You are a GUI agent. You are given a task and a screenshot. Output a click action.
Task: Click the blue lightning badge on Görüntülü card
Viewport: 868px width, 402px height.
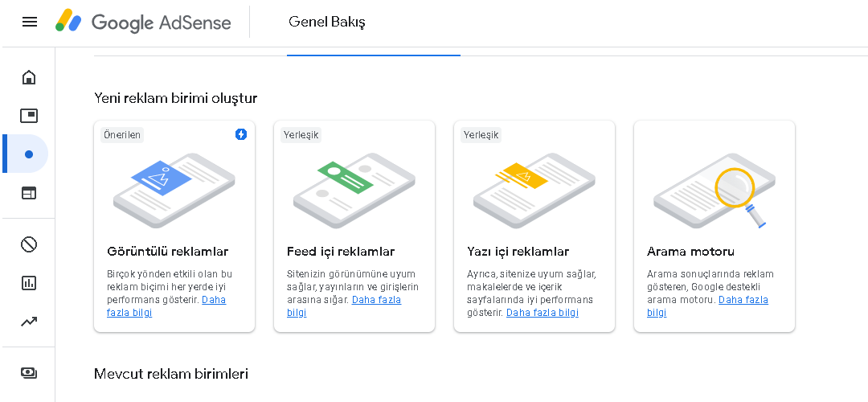click(241, 134)
